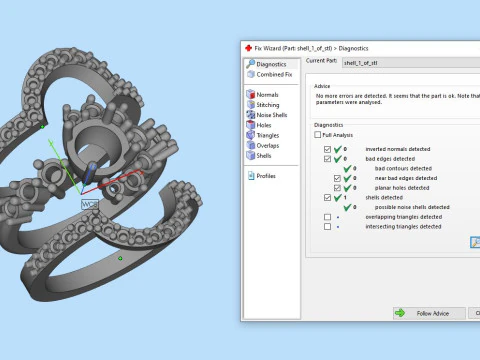480x360 pixels.
Task: Click the green Y axis arrow
Action: [65, 166]
